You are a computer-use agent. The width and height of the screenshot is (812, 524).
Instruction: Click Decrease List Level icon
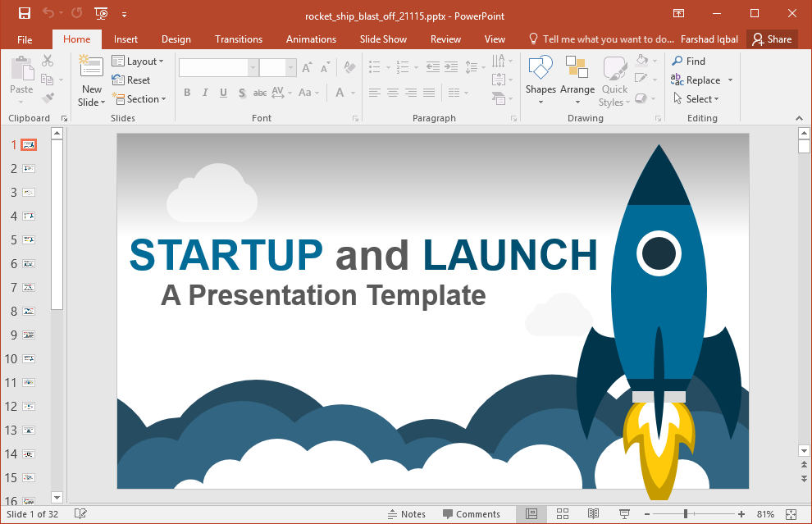click(x=433, y=66)
